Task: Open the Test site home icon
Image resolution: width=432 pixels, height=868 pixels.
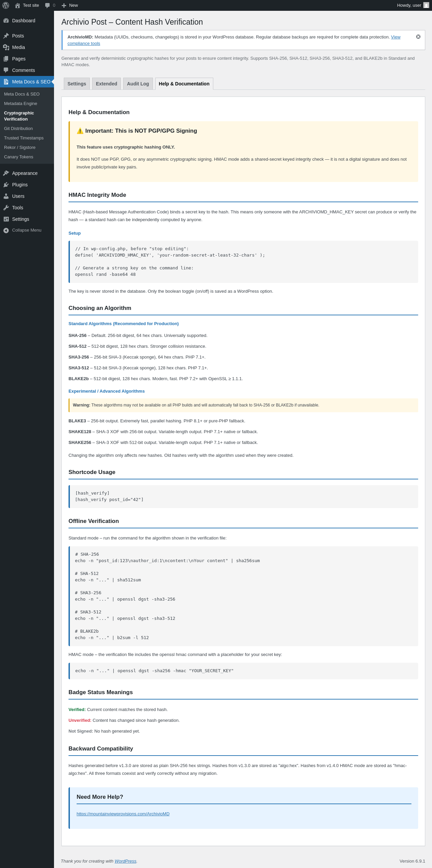Action: point(18,5)
